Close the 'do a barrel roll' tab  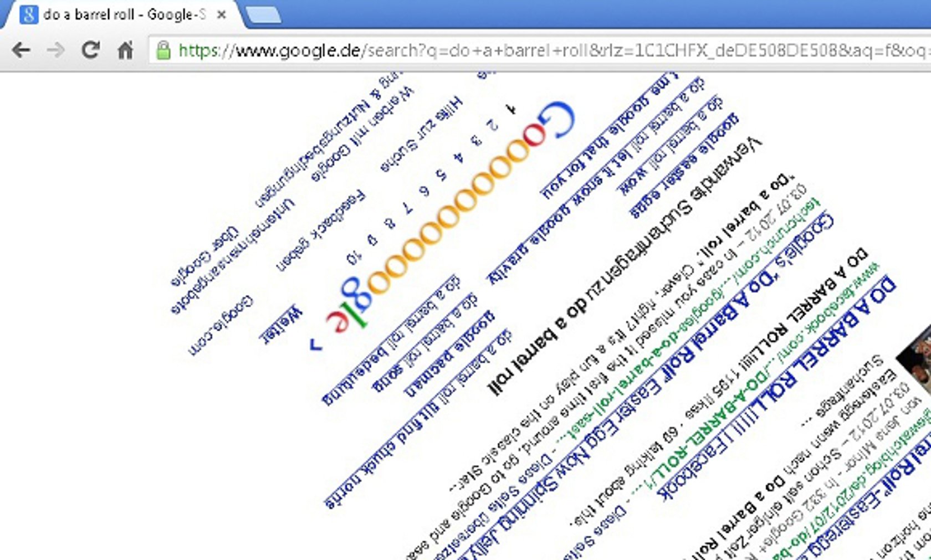[x=221, y=15]
